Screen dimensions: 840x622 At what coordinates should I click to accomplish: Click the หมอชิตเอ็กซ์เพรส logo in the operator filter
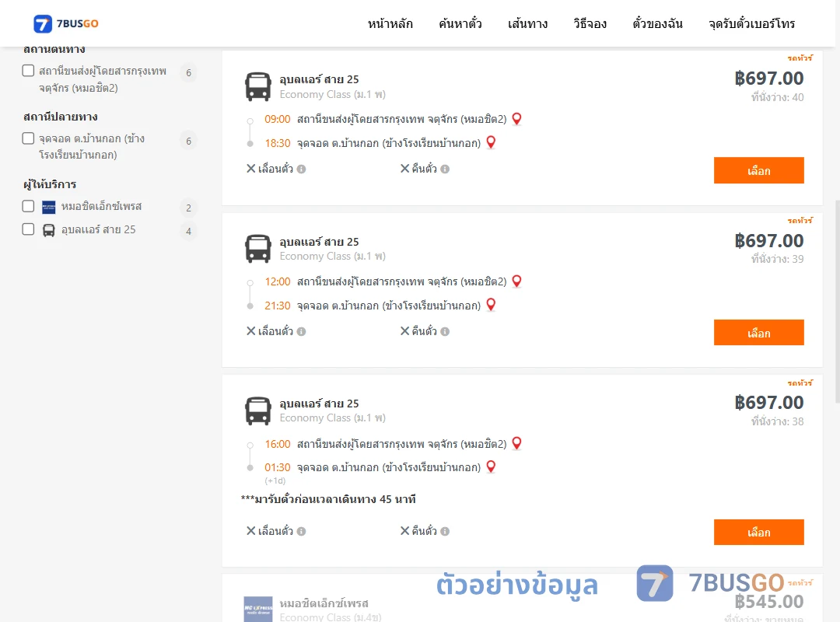(x=49, y=207)
